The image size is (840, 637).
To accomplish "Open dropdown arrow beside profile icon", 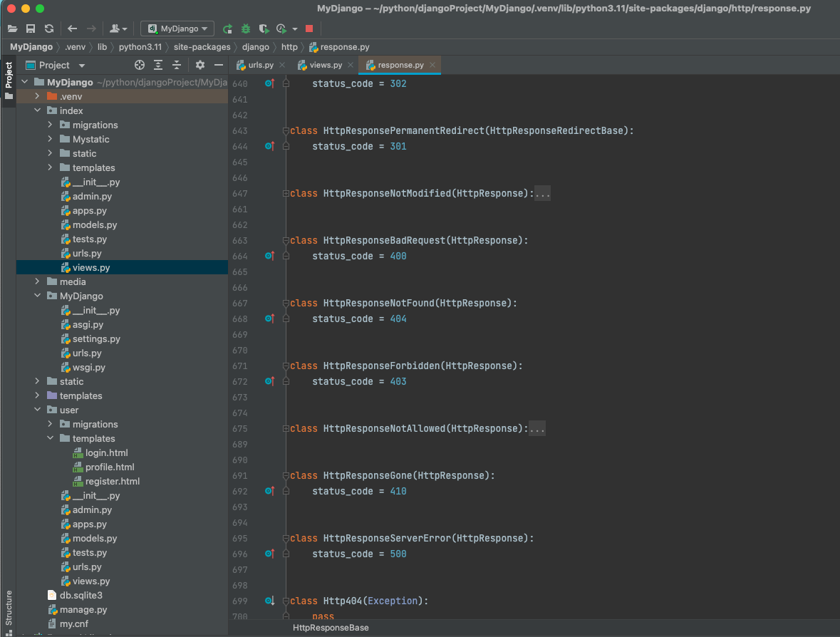I will pyautogui.click(x=295, y=29).
